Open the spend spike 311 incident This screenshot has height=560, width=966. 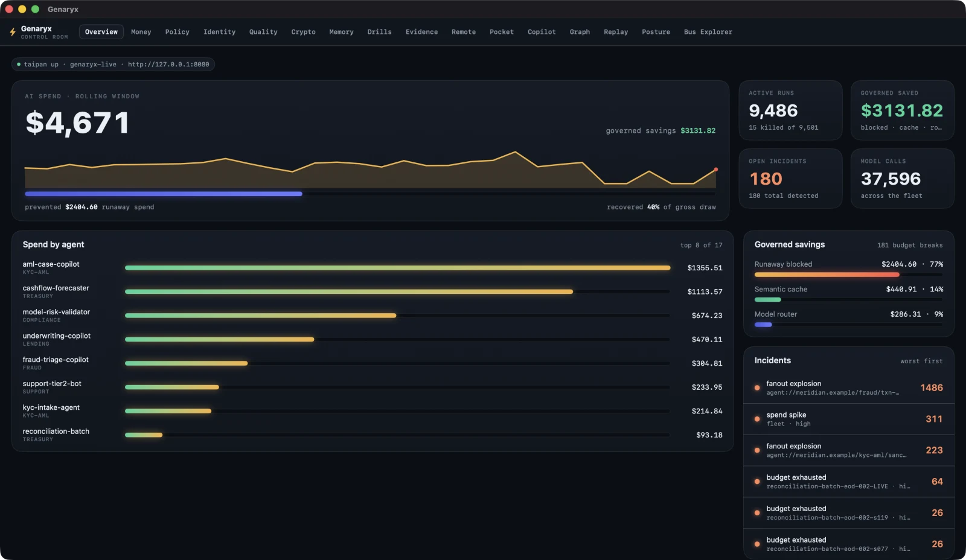(x=849, y=419)
